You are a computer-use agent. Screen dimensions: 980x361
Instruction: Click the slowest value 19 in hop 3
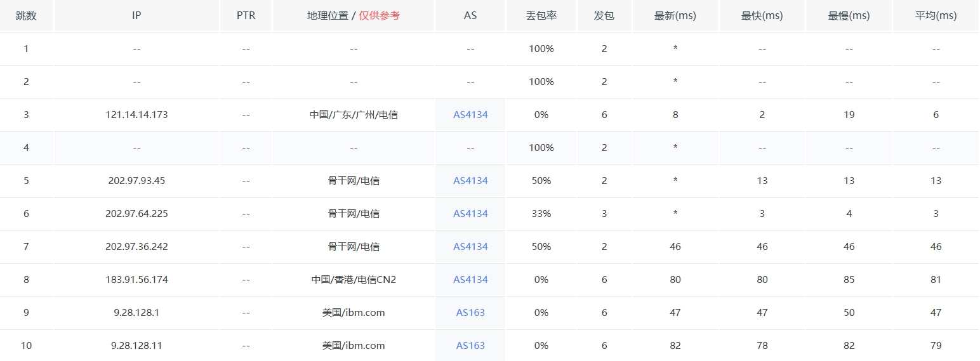click(849, 115)
